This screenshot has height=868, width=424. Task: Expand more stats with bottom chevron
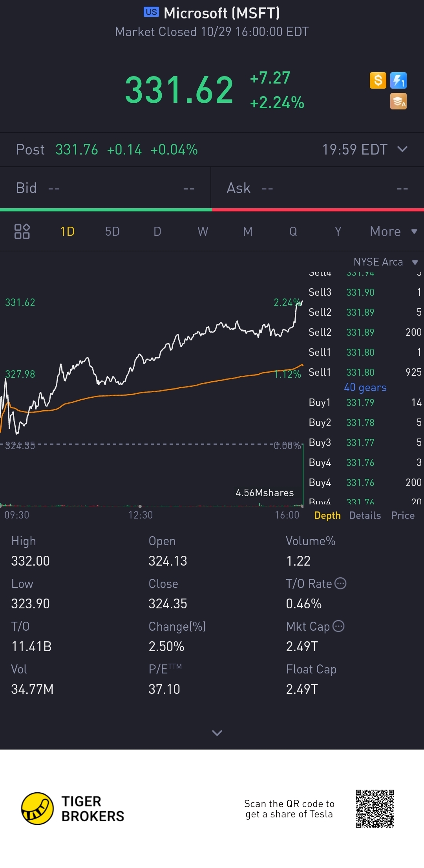pos(217,733)
